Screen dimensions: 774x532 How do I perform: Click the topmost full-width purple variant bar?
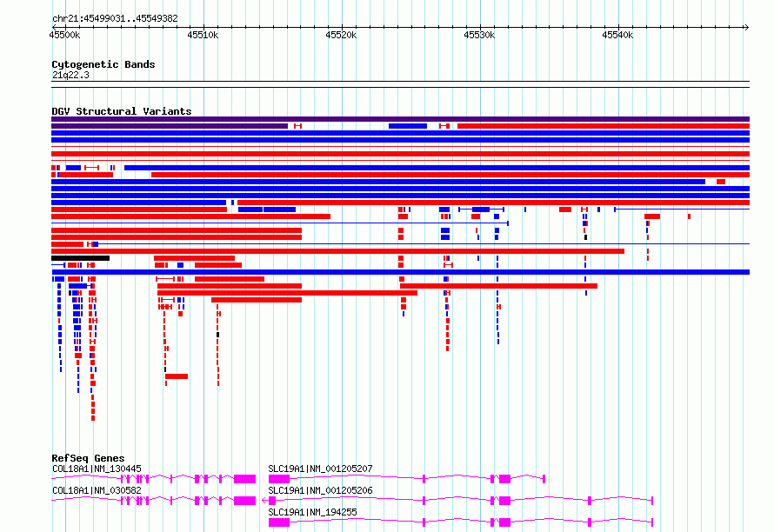(x=400, y=119)
